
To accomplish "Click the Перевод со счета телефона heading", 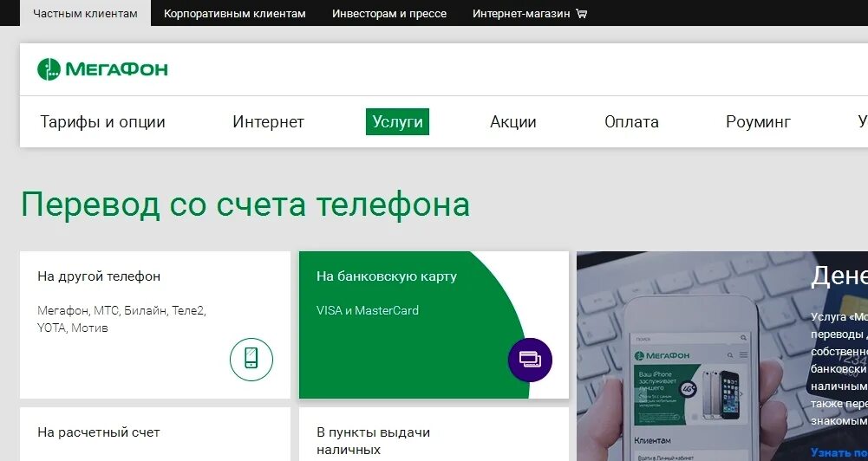I will click(x=245, y=205).
